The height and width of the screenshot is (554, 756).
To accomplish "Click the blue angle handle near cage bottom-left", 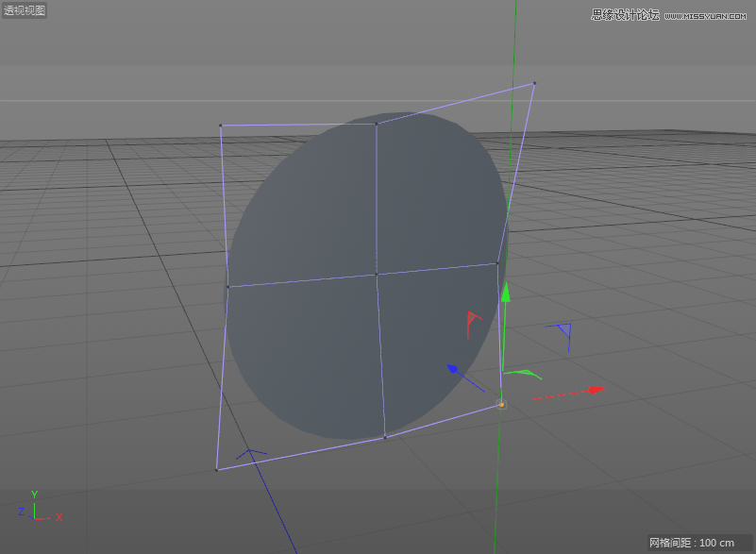I will [x=251, y=456].
